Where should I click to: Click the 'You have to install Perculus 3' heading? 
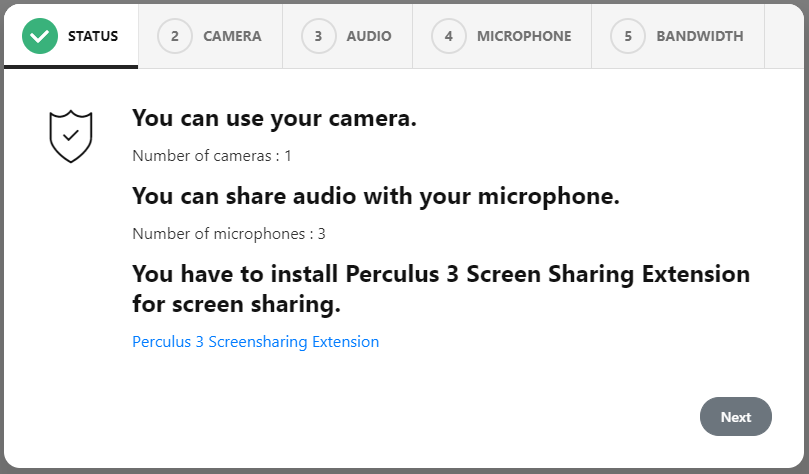[x=441, y=289]
